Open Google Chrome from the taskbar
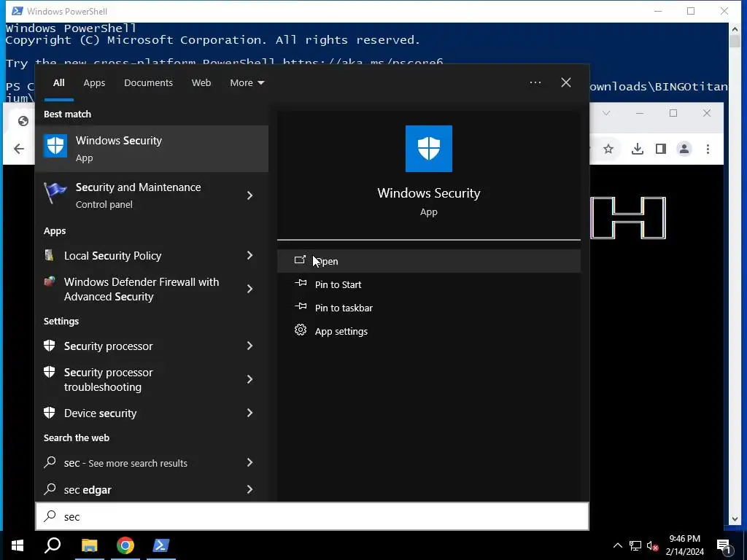 coord(125,545)
